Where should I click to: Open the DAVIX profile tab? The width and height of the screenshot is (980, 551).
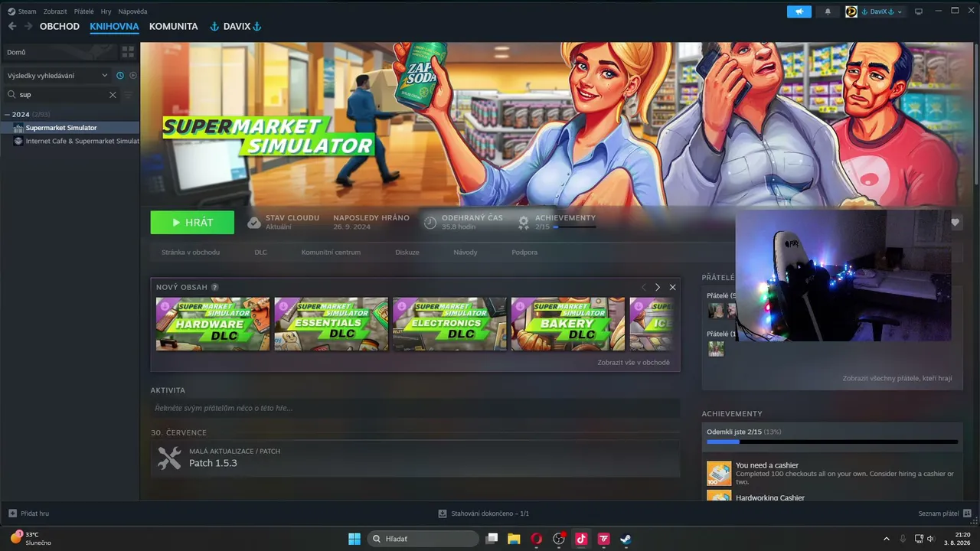tap(236, 26)
